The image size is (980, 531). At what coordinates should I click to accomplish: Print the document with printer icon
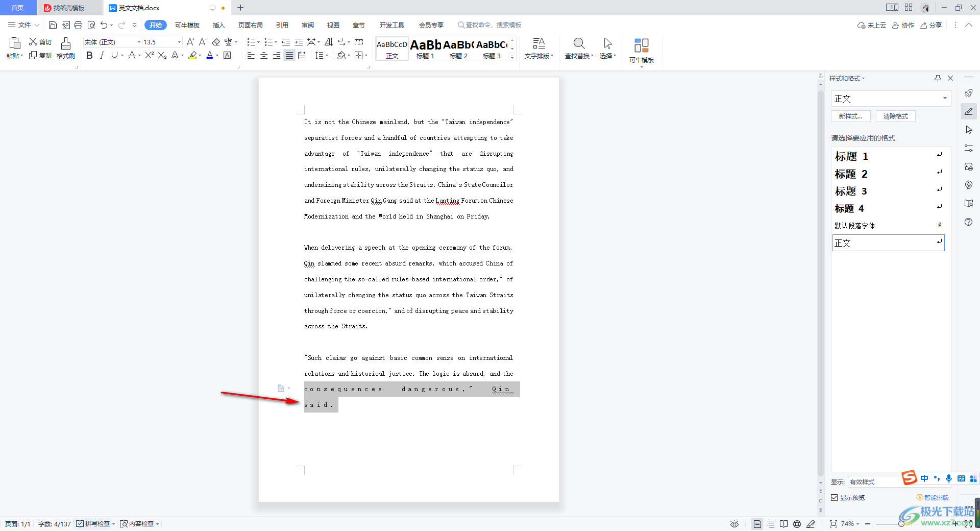[x=78, y=25]
